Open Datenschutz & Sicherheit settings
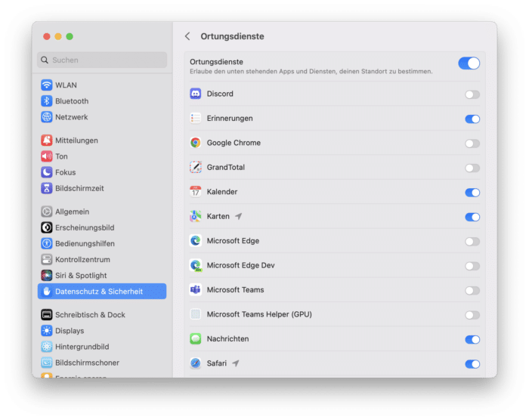Viewport: 529px width, 420px height. pyautogui.click(x=102, y=291)
